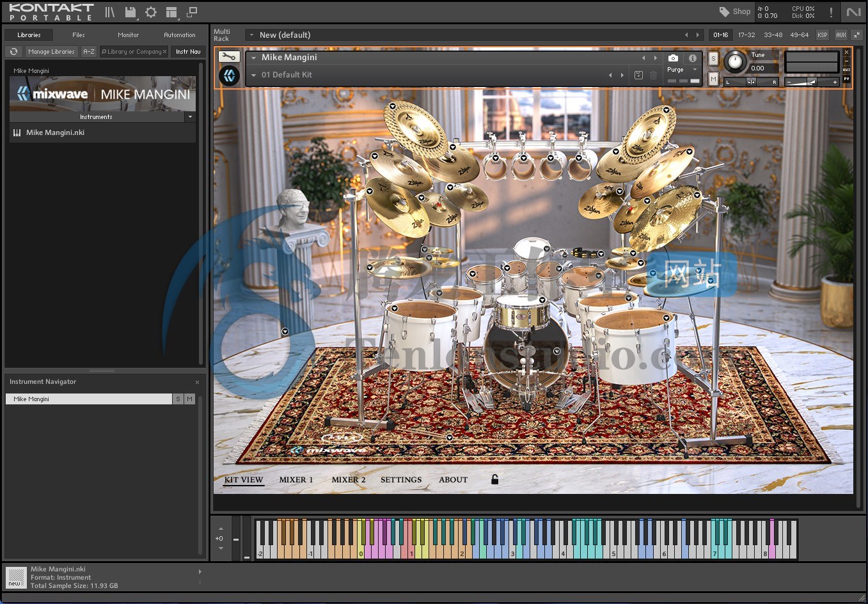The width and height of the screenshot is (868, 604).
Task: Save the current snapshot
Action: click(638, 75)
